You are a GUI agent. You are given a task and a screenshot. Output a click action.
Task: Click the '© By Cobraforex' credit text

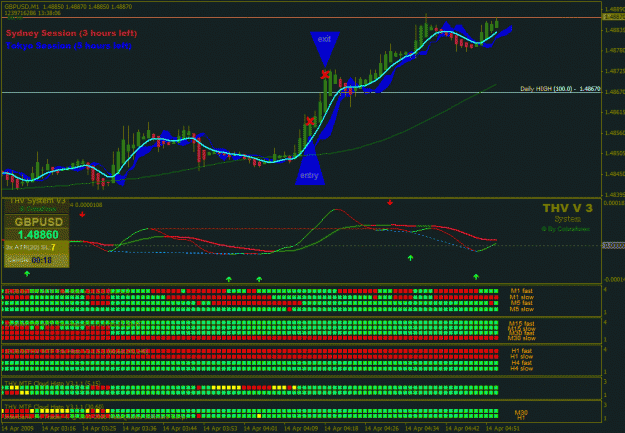(x=567, y=229)
